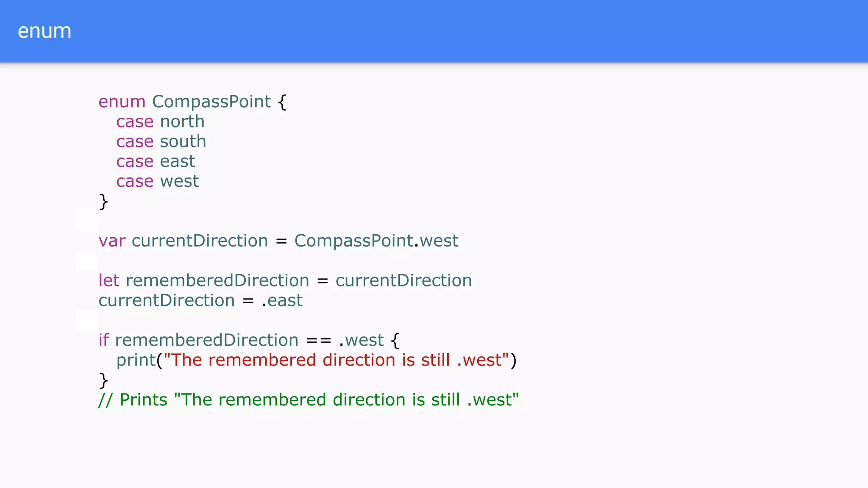This screenshot has height=488, width=868.
Task: Click the 'case south' line
Action: pos(161,141)
